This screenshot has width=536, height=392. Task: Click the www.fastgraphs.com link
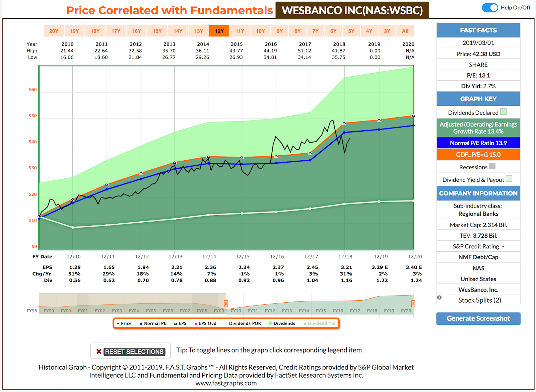click(226, 383)
